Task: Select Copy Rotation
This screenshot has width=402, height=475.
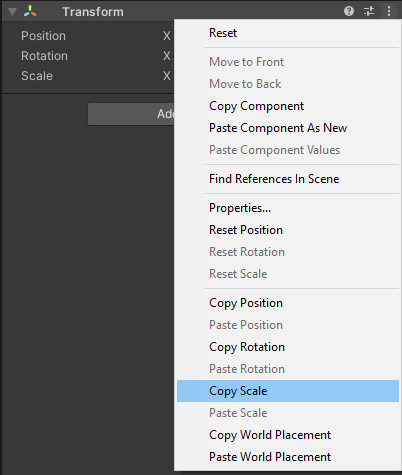Action: coord(288,347)
